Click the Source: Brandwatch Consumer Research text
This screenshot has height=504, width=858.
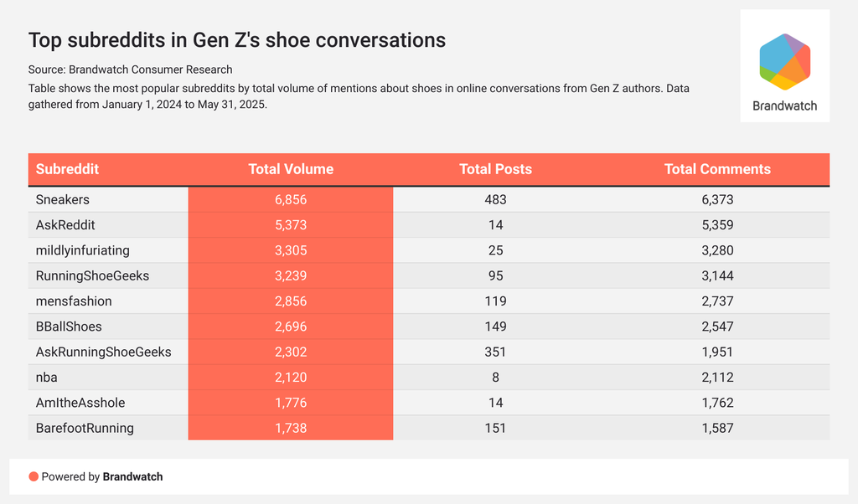[130, 69]
